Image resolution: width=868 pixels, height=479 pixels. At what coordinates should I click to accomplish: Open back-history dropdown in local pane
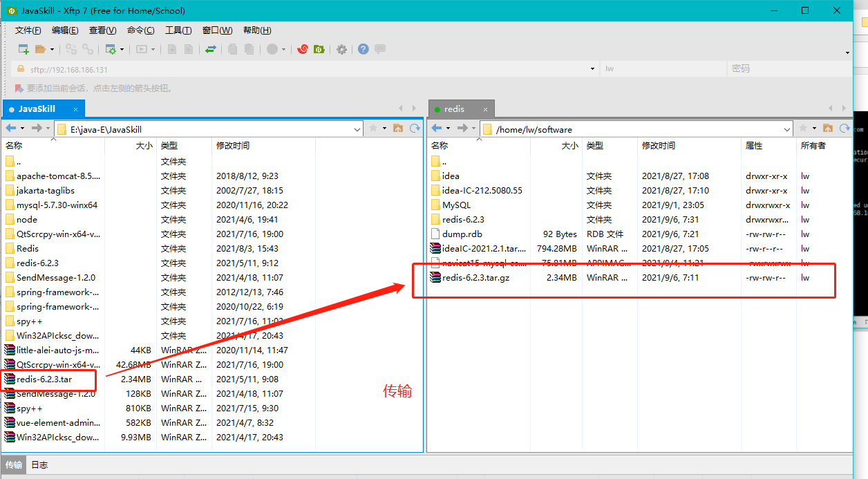22,129
